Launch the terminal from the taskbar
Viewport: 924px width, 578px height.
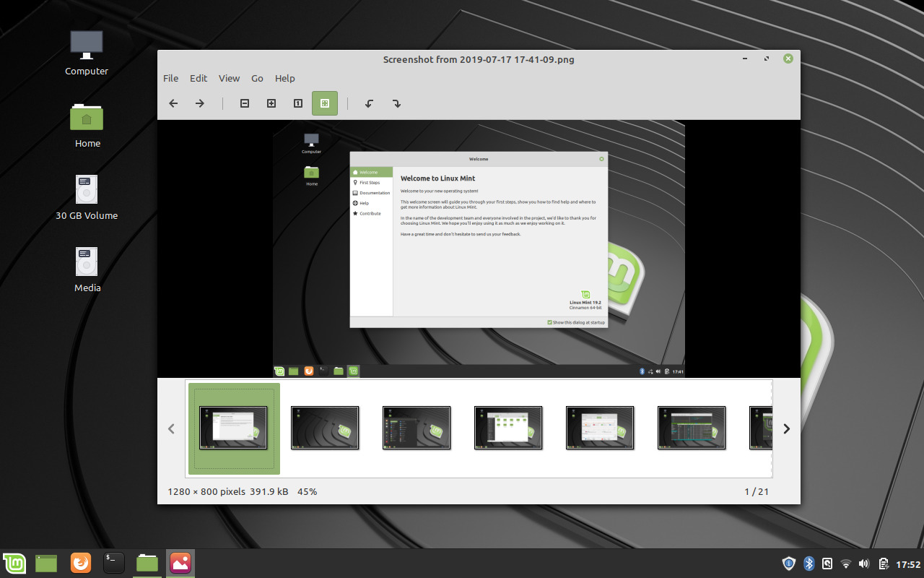tap(113, 563)
